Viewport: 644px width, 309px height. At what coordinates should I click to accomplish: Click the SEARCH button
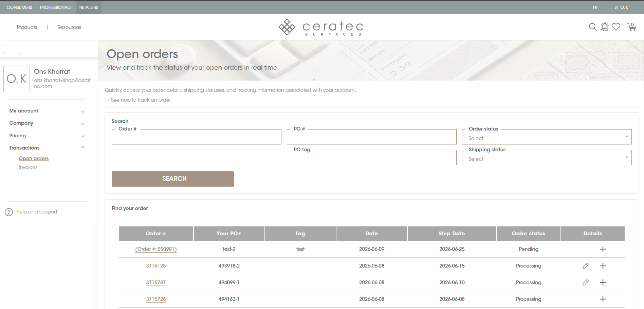[x=173, y=179]
